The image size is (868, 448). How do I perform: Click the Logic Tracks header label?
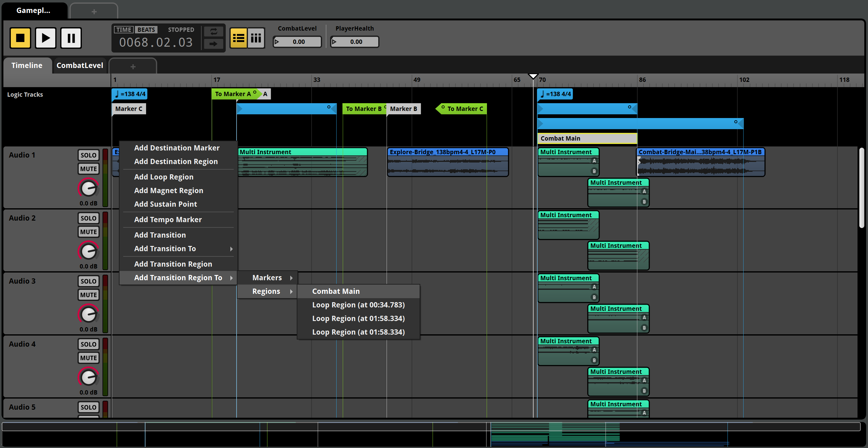25,94
